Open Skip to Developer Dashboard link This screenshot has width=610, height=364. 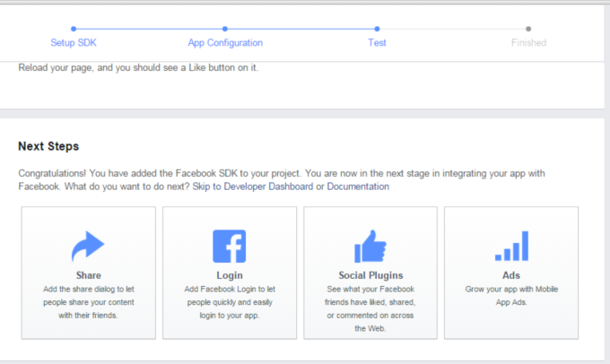coord(253,186)
